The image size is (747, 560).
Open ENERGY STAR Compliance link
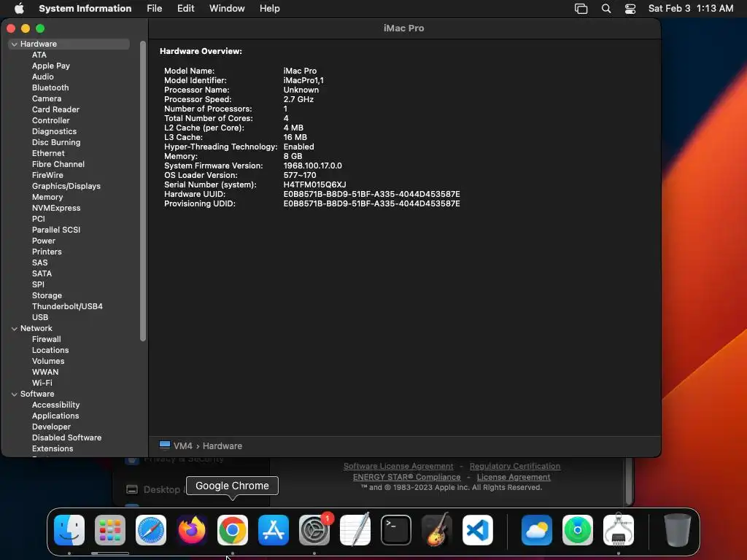click(407, 477)
